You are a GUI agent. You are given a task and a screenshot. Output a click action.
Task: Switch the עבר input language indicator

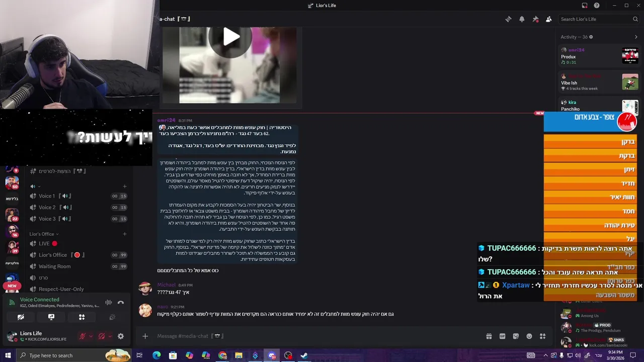coord(598,355)
